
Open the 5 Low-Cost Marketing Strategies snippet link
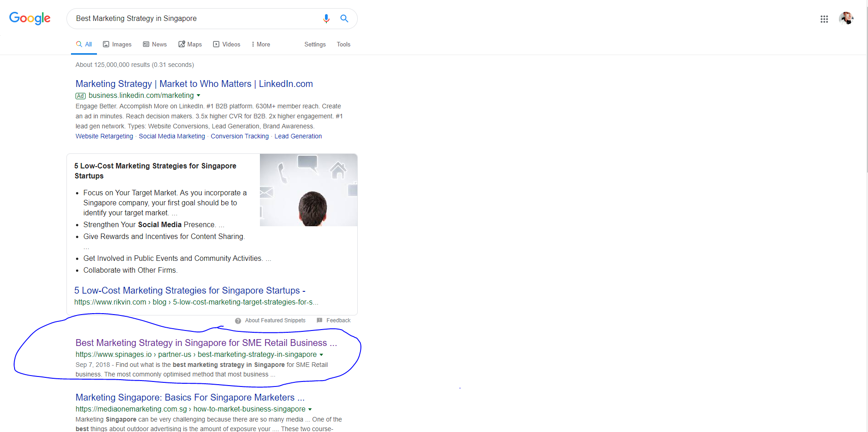pyautogui.click(x=190, y=290)
